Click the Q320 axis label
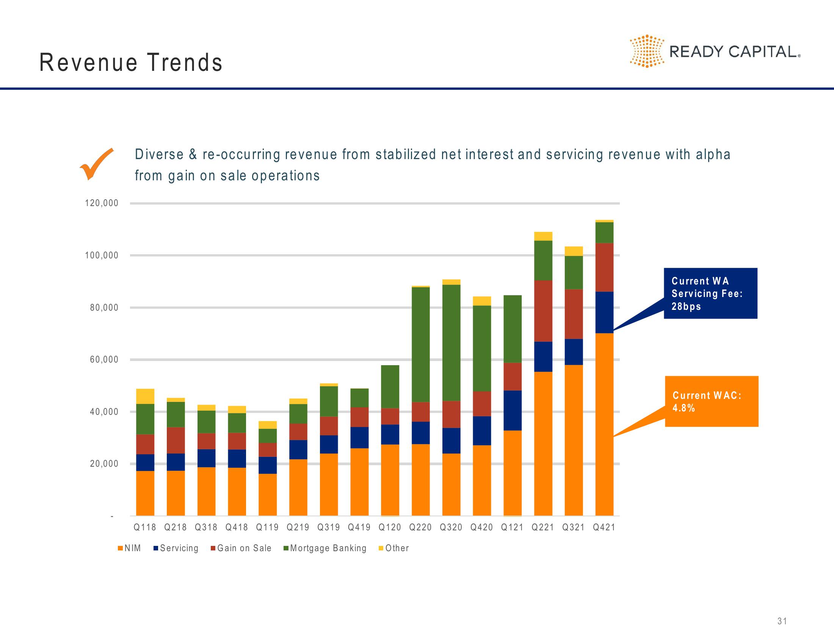This screenshot has height=644, width=834. [451, 527]
